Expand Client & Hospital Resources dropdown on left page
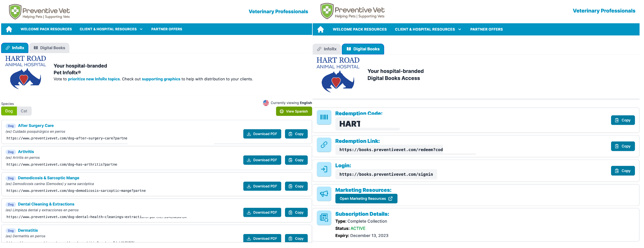This screenshot has height=248, width=644. 111,29
